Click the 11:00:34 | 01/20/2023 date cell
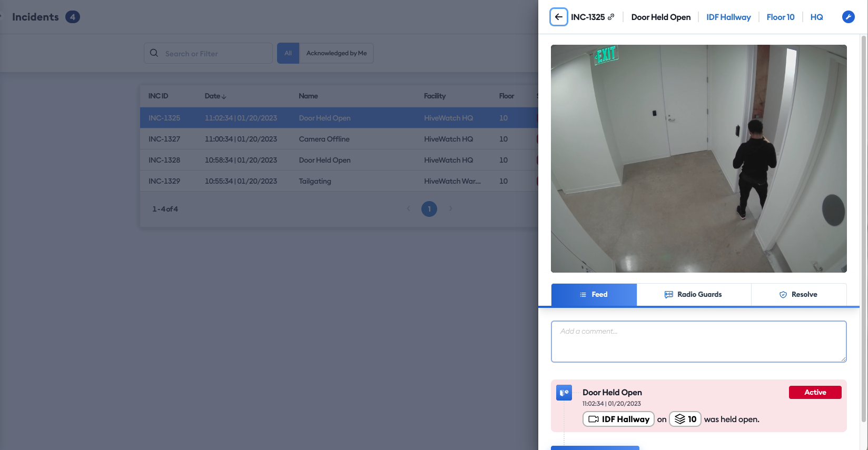Image resolution: width=868 pixels, height=450 pixels. tap(241, 139)
